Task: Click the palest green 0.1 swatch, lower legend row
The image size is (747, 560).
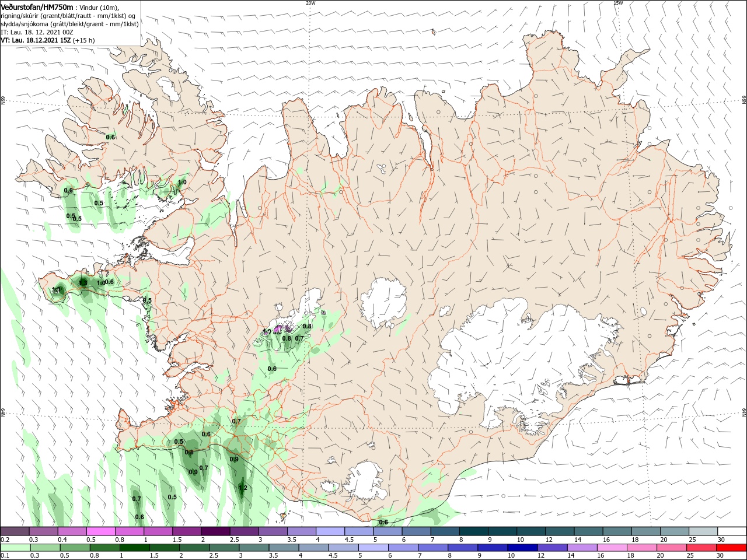Action: click(x=15, y=548)
